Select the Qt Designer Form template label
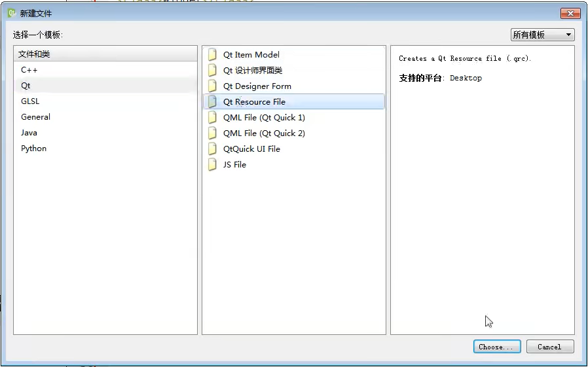This screenshot has width=588, height=367. click(x=257, y=86)
